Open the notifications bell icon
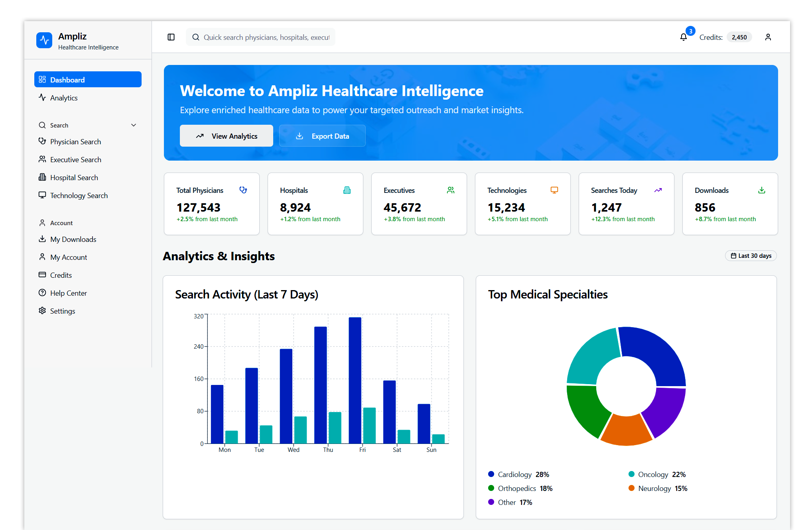The width and height of the screenshot is (812, 530). click(684, 37)
